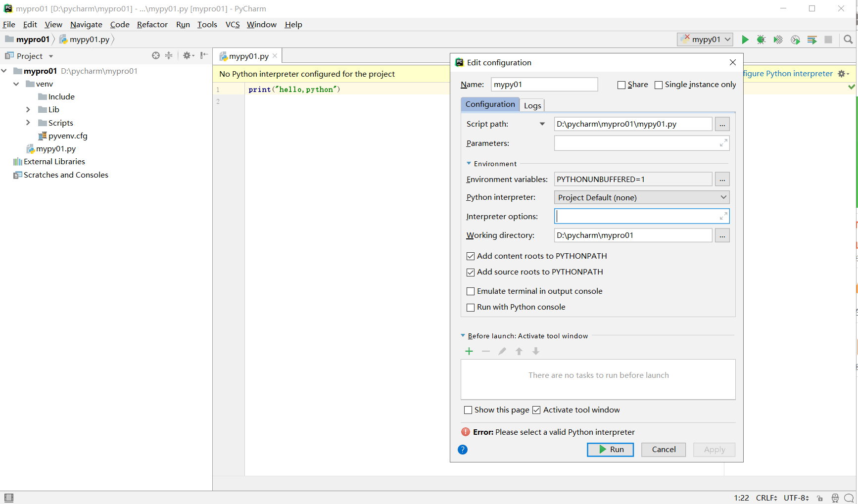Open the Tools menu
The width and height of the screenshot is (858, 504).
click(x=207, y=24)
